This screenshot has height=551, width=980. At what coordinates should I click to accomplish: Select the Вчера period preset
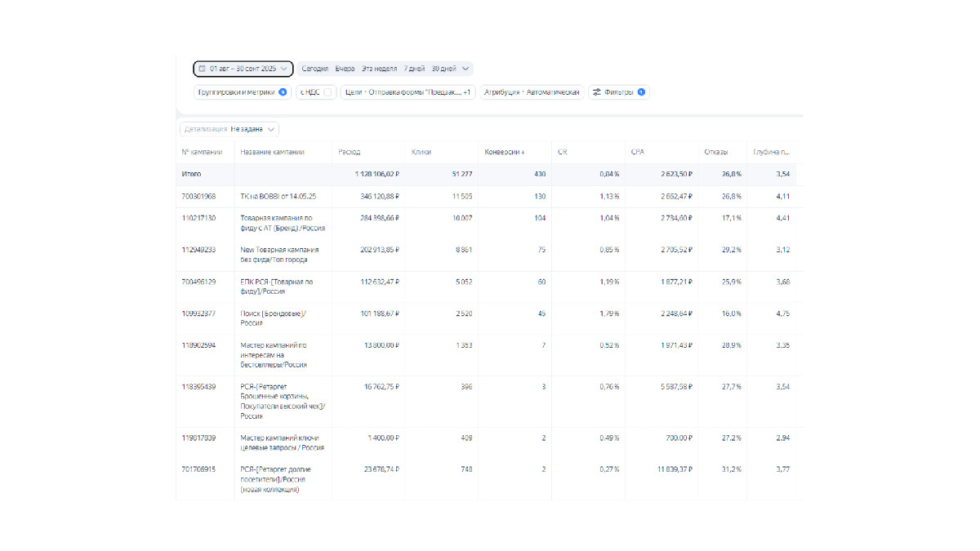(x=345, y=69)
